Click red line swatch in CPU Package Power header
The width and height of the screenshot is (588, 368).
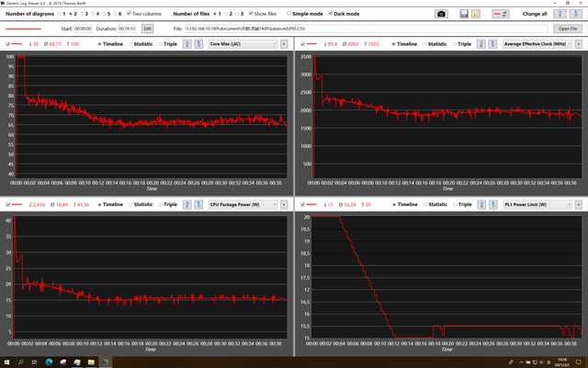[x=17, y=204]
